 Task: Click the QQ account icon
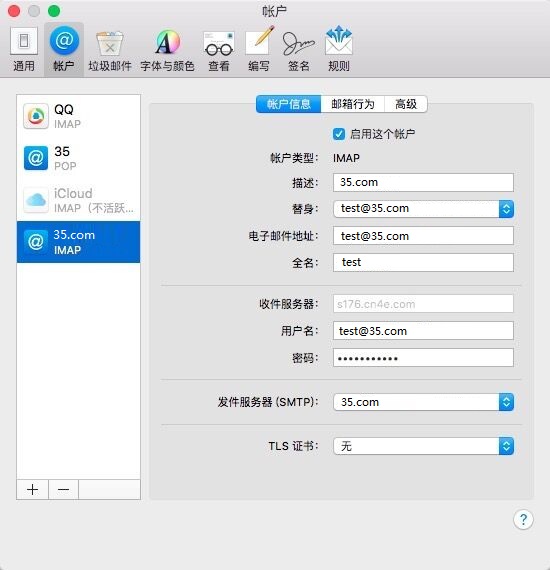pos(36,116)
